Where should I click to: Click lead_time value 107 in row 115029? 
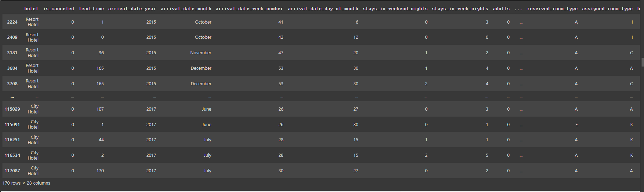(100, 109)
